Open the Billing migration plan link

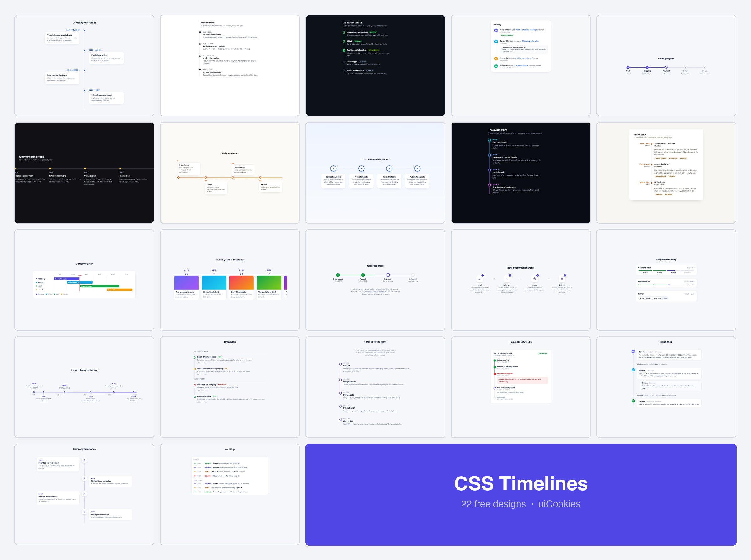[530, 41]
